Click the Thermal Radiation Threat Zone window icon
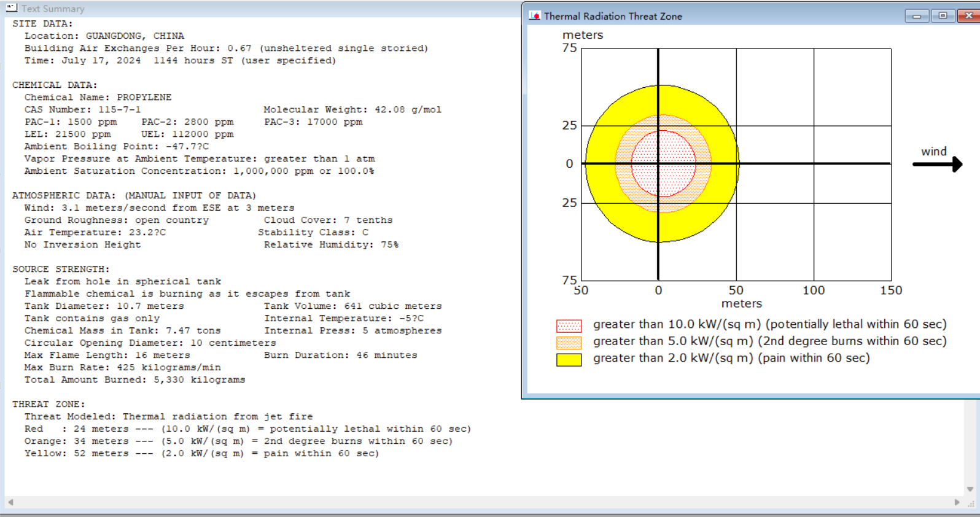The width and height of the screenshot is (980, 517). pos(535,16)
